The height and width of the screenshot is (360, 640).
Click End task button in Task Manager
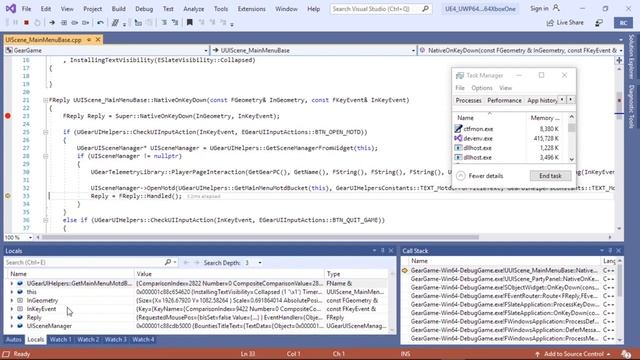pos(550,176)
